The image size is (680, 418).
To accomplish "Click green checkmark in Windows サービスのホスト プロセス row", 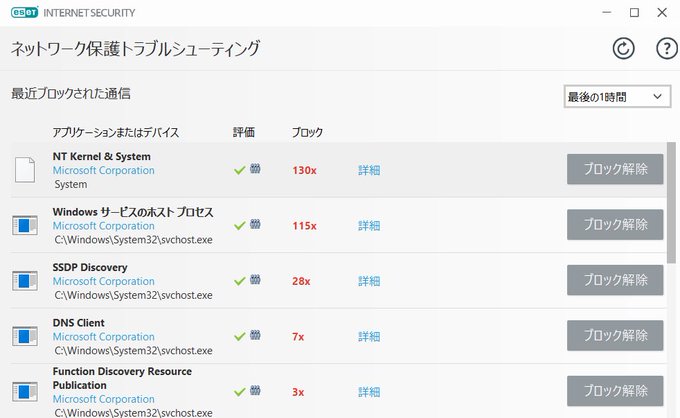I will 240,225.
